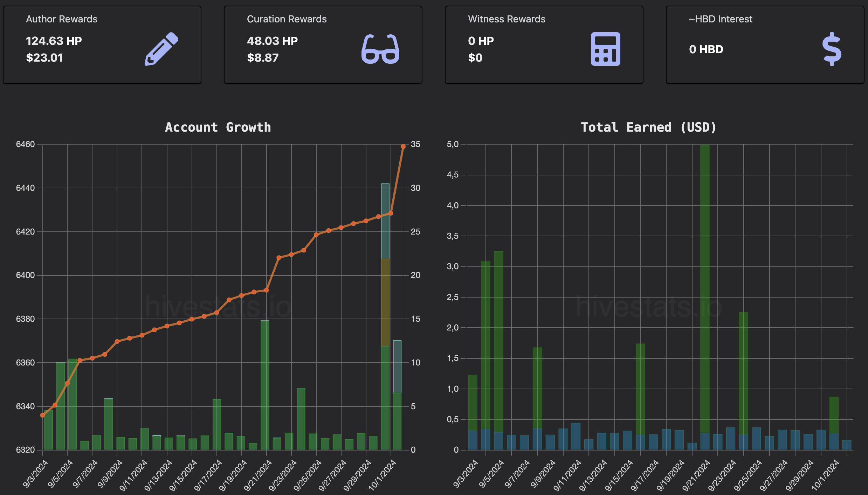Click the line point at 10/1/2024 in Account Growth
This screenshot has width=868, height=495.
tap(391, 213)
